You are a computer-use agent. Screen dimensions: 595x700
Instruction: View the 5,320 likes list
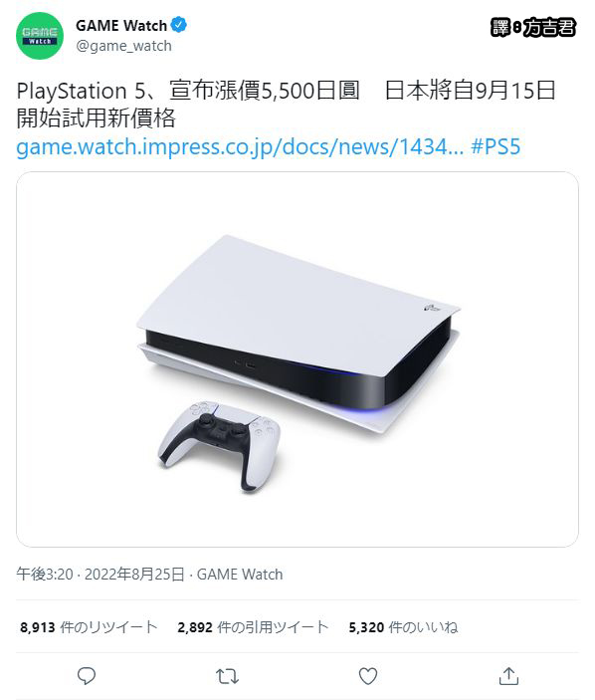[x=403, y=627]
